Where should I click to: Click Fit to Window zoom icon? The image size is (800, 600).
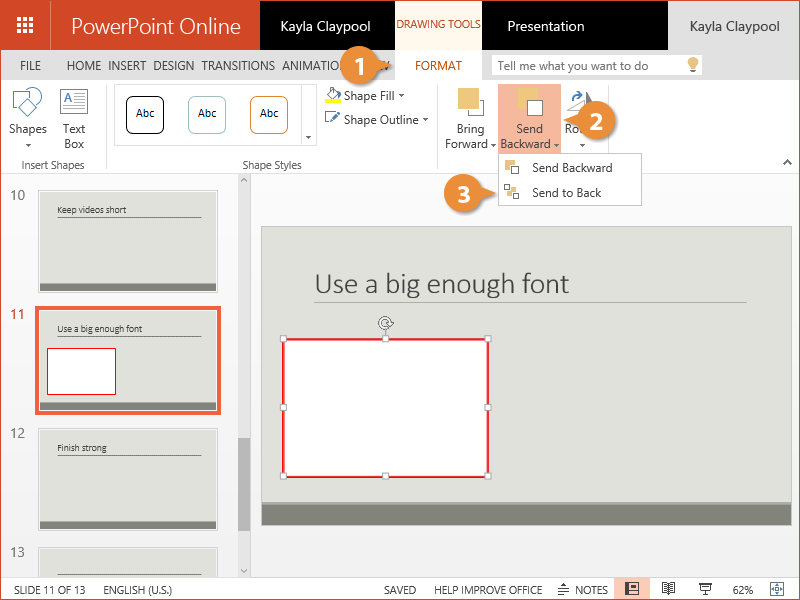pos(779,590)
